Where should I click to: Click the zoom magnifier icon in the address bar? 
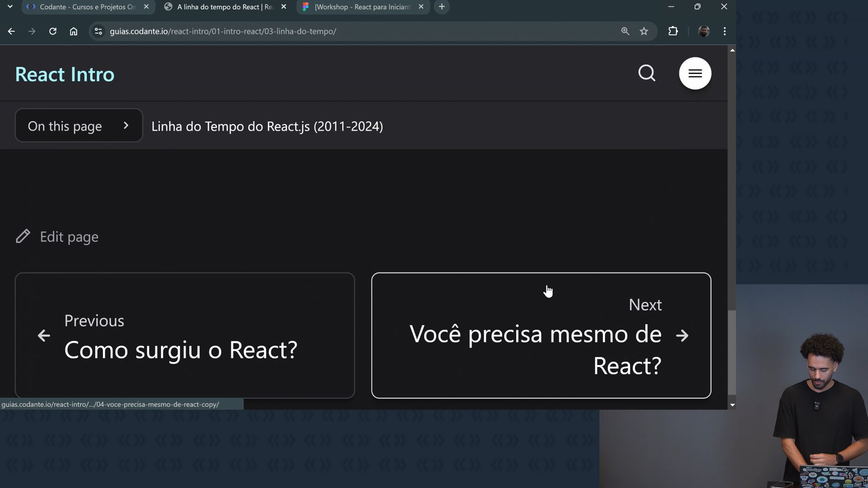(625, 31)
